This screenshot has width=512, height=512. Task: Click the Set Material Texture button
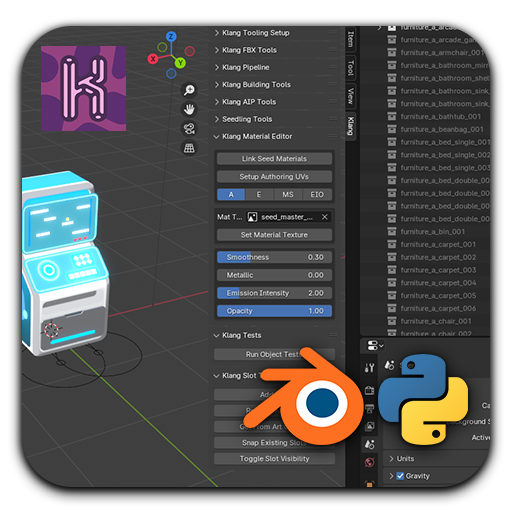274,235
